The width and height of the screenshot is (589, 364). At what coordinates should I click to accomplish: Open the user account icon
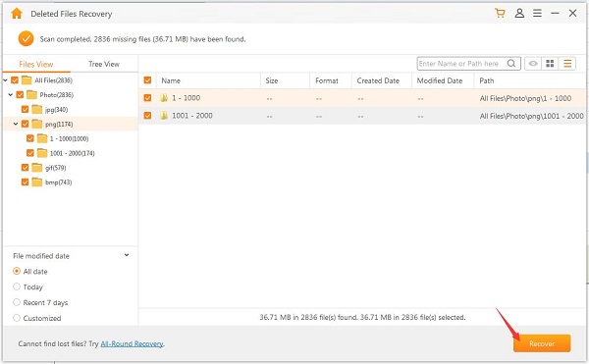pos(519,13)
